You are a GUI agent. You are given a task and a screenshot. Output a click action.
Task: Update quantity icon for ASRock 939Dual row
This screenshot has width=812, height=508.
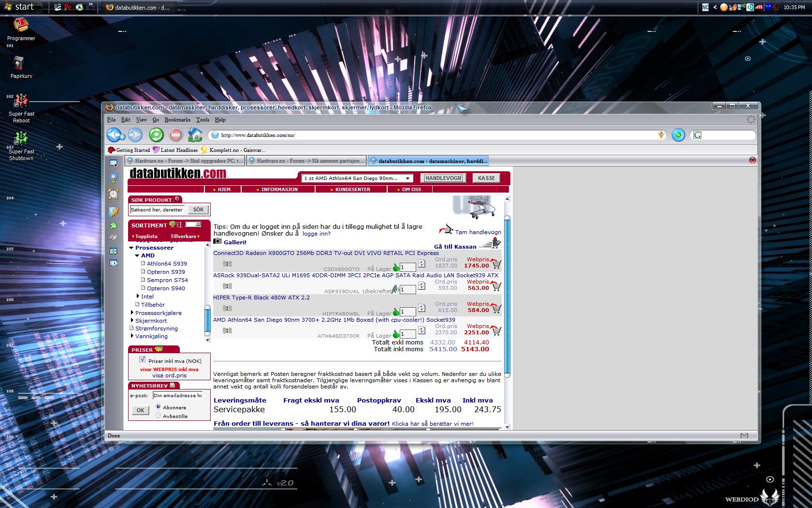[421, 286]
